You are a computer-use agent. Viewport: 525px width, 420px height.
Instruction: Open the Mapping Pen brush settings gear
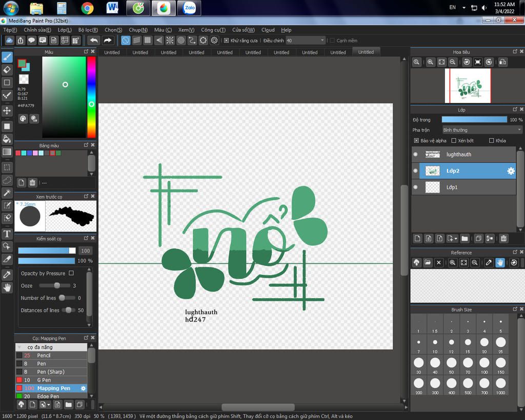84,388
